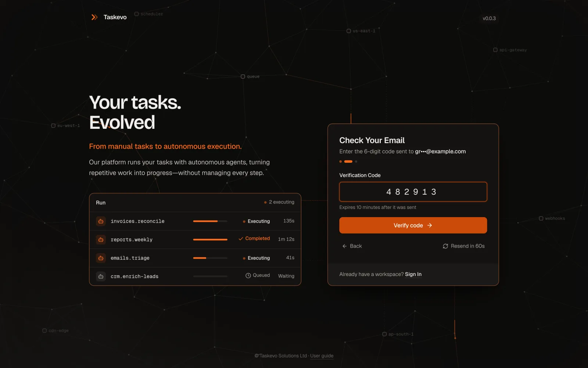The image size is (588, 368).
Task: Click the robot icon beside crm.enrich-leads
Action: 101,276
